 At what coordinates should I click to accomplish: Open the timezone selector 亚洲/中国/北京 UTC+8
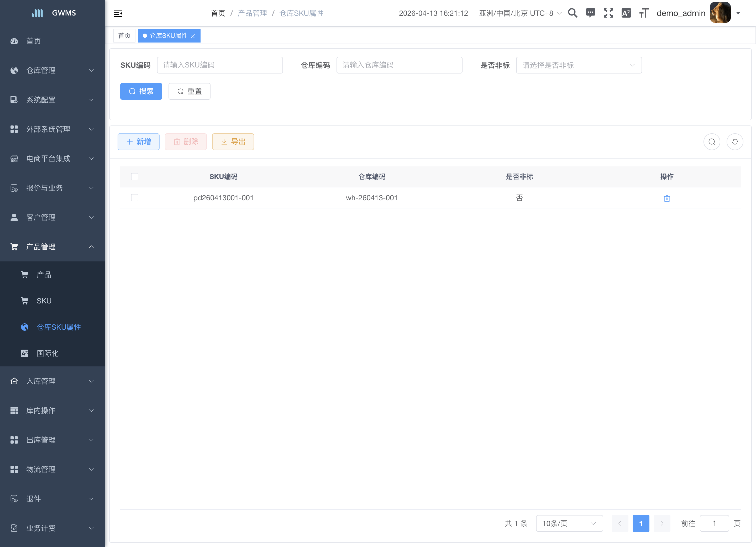[520, 13]
